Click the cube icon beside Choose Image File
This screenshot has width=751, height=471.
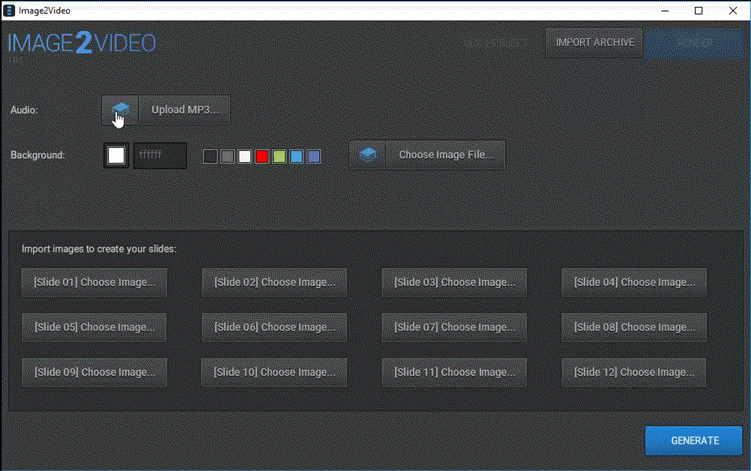click(368, 155)
